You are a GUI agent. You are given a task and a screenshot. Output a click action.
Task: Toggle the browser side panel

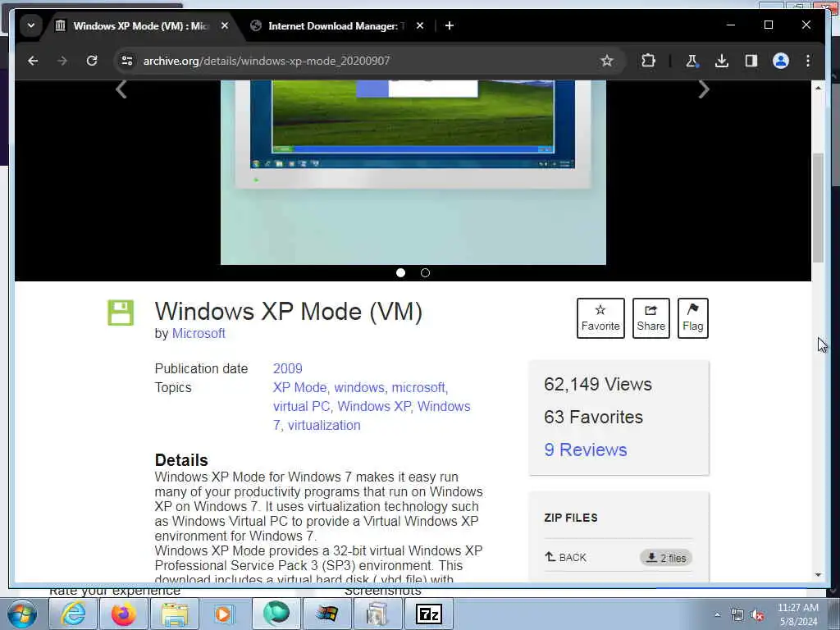click(x=751, y=61)
